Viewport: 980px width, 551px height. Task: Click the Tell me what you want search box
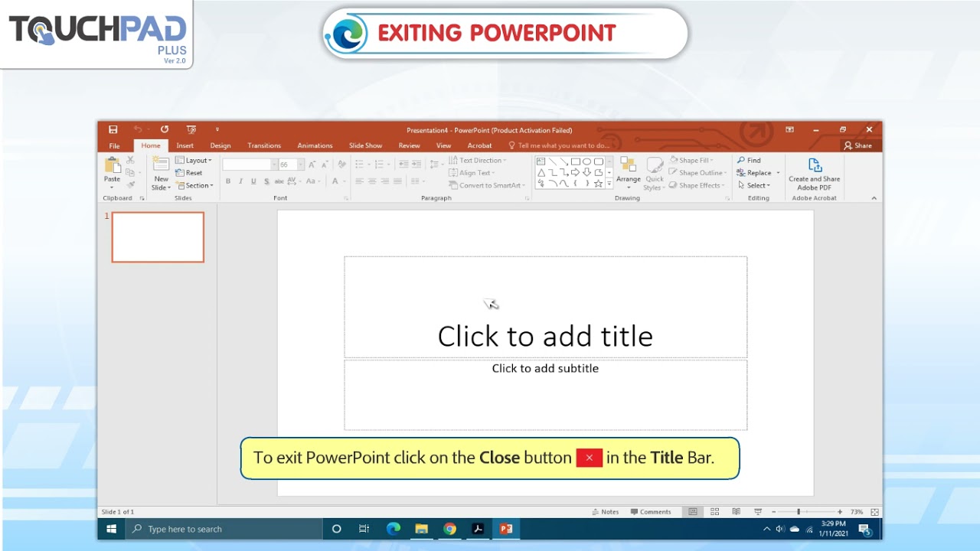click(560, 145)
